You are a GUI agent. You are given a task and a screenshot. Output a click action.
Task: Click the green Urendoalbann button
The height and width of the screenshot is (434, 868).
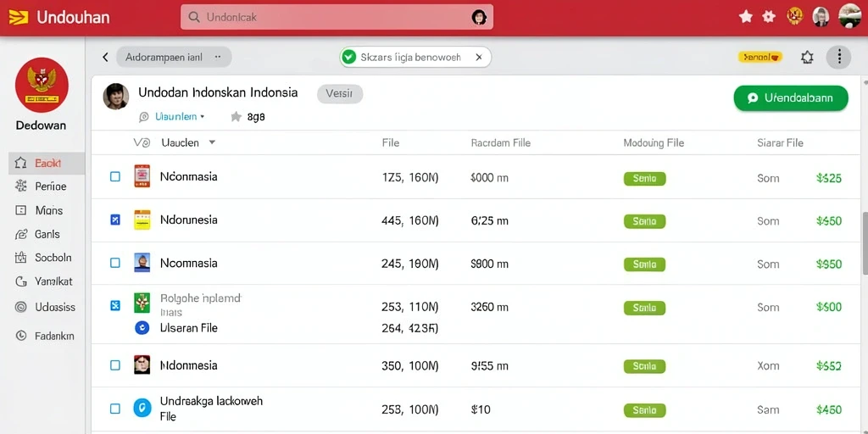point(791,98)
